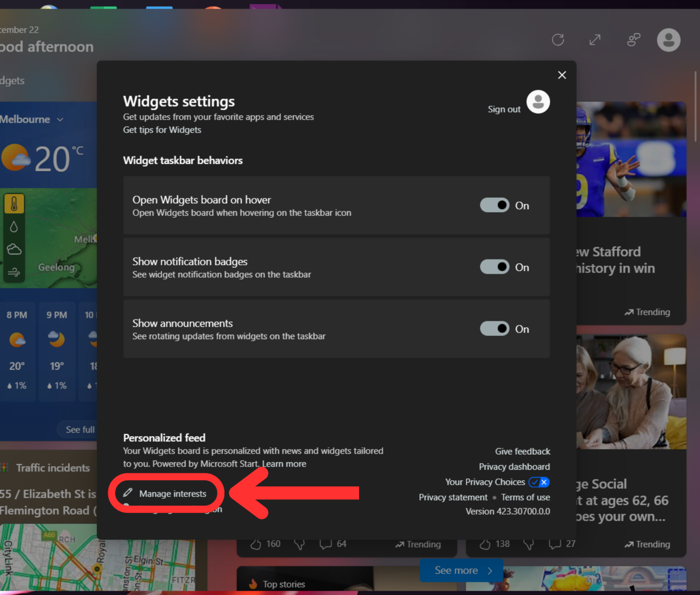Close the Widgets settings dialog
700x595 pixels.
click(562, 75)
